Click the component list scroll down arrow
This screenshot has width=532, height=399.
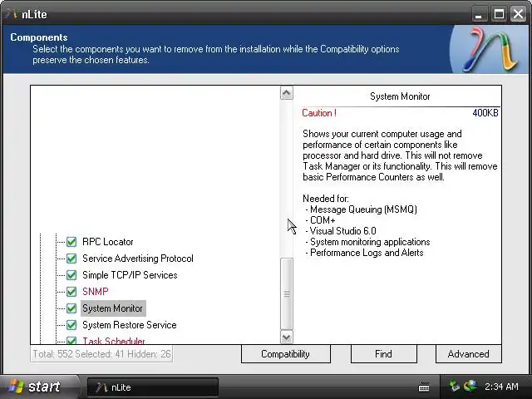287,337
